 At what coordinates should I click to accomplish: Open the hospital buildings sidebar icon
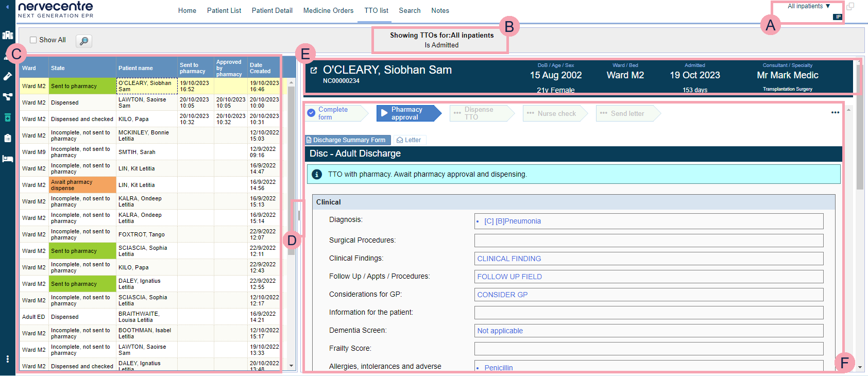click(x=8, y=35)
